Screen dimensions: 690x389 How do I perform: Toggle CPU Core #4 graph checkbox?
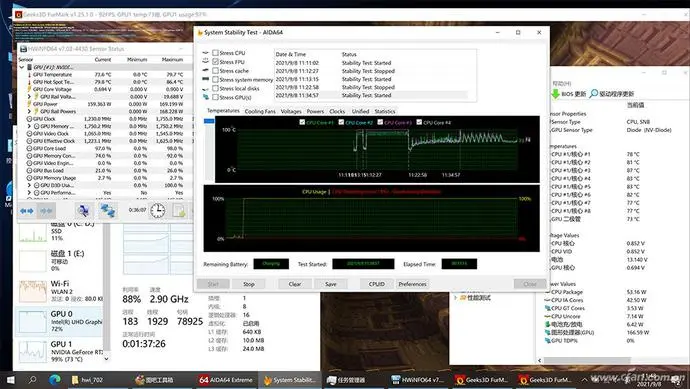[x=419, y=122]
